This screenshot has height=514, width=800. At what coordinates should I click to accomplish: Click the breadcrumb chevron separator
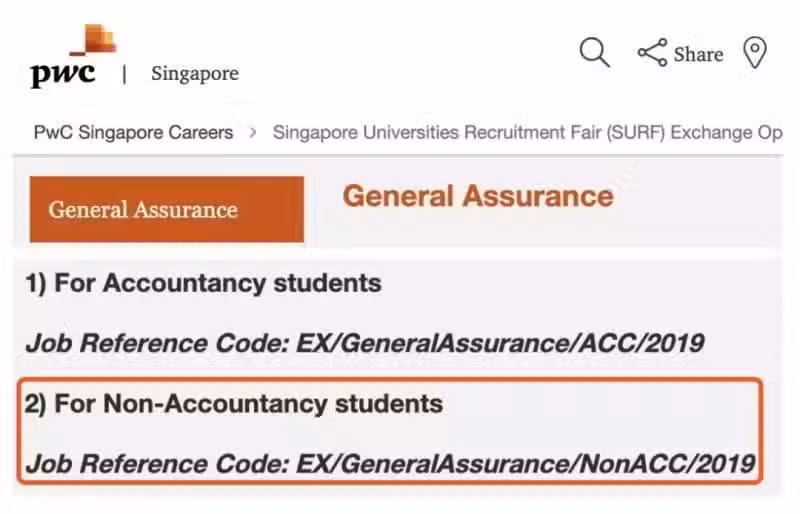click(253, 133)
